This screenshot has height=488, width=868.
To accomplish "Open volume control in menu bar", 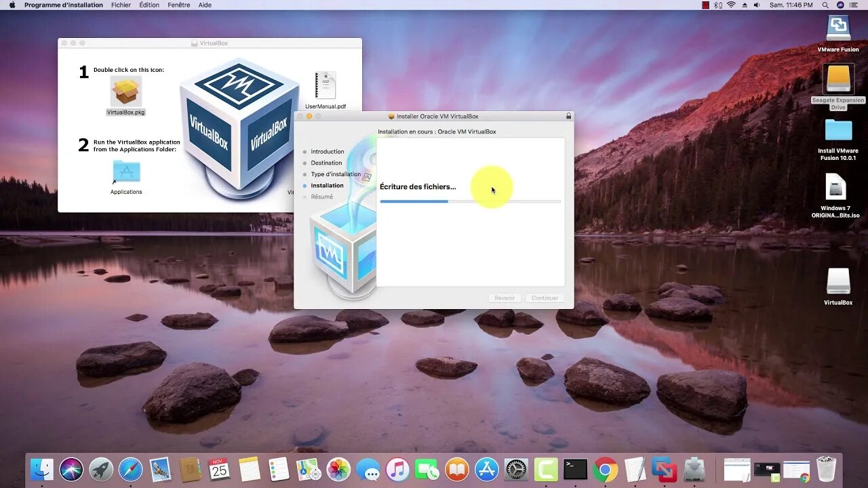I will point(757,5).
